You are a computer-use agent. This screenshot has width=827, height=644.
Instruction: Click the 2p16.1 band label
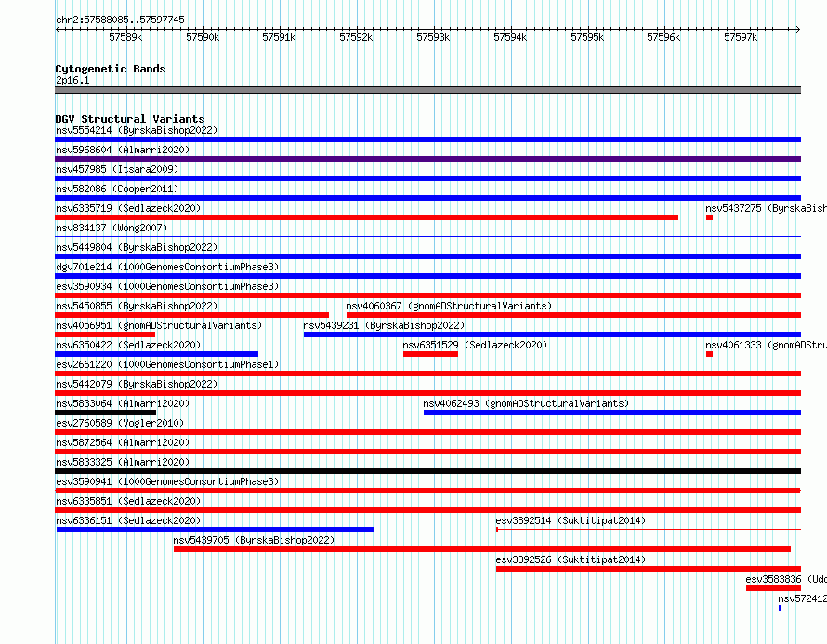[72, 80]
